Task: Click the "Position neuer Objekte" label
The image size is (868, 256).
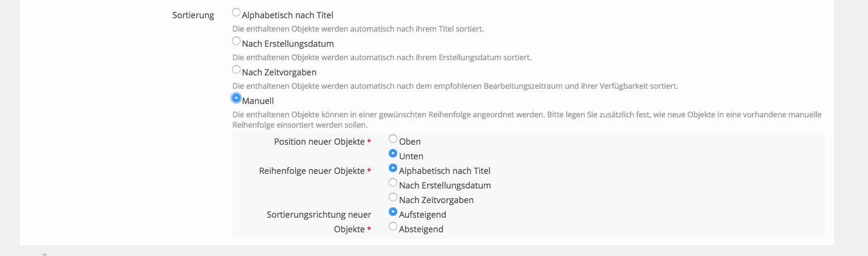Action: tap(319, 142)
